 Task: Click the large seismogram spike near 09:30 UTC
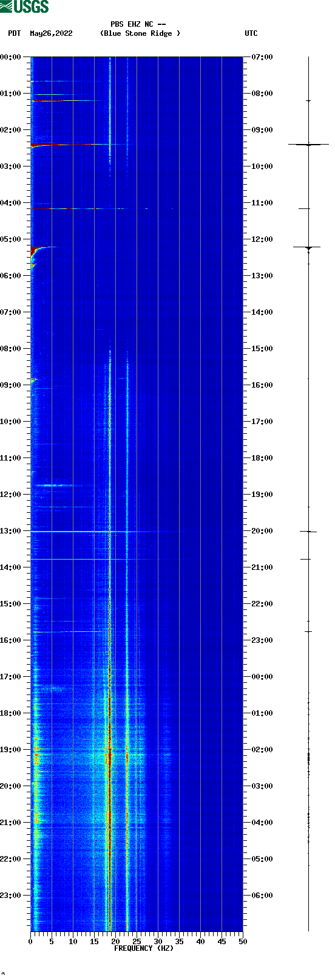[308, 145]
